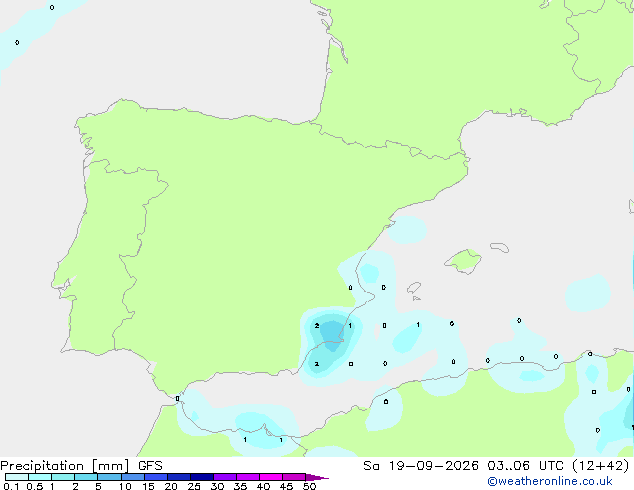
Task: Select the darkest navy 25 mm legend swatch
Action: tap(202, 477)
